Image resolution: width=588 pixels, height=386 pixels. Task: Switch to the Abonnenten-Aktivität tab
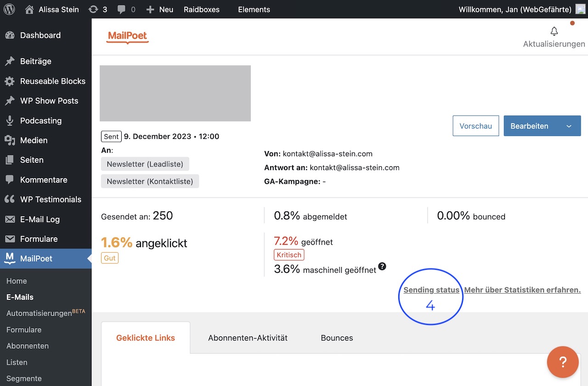[x=248, y=338]
